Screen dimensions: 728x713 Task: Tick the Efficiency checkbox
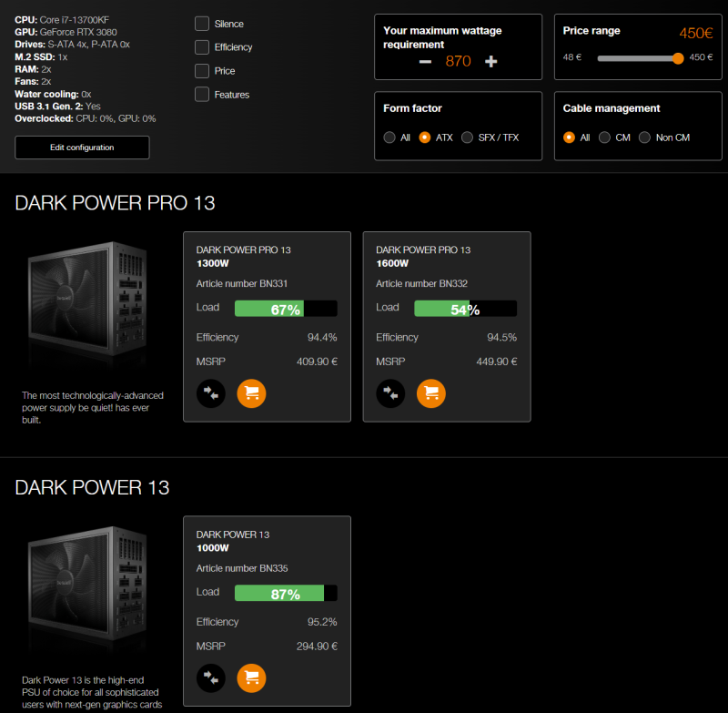(x=202, y=47)
